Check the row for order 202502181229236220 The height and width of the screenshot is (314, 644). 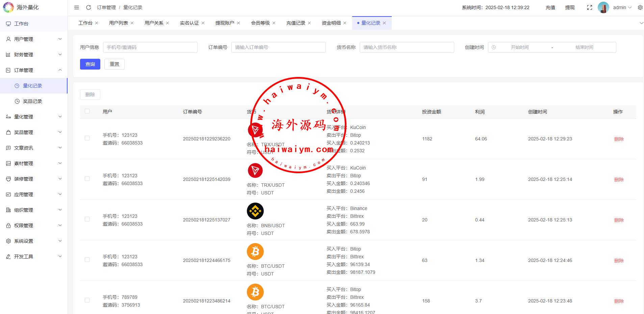pos(87,138)
